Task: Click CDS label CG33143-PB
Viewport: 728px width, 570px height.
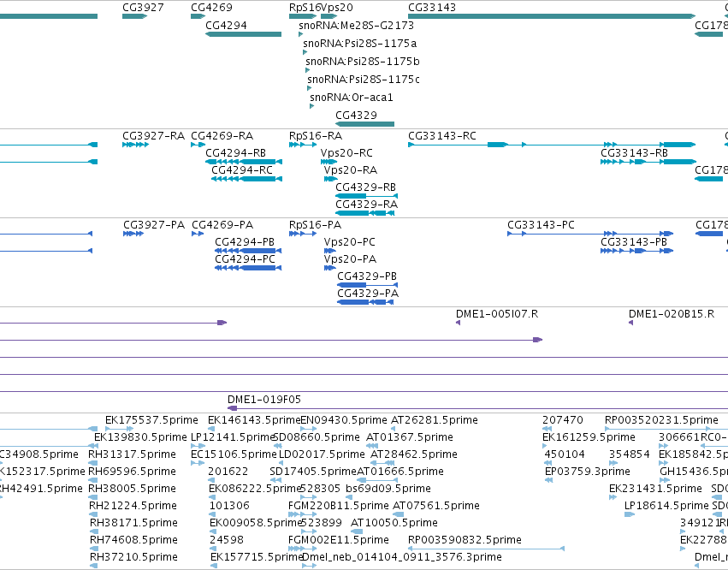Action: (634, 242)
